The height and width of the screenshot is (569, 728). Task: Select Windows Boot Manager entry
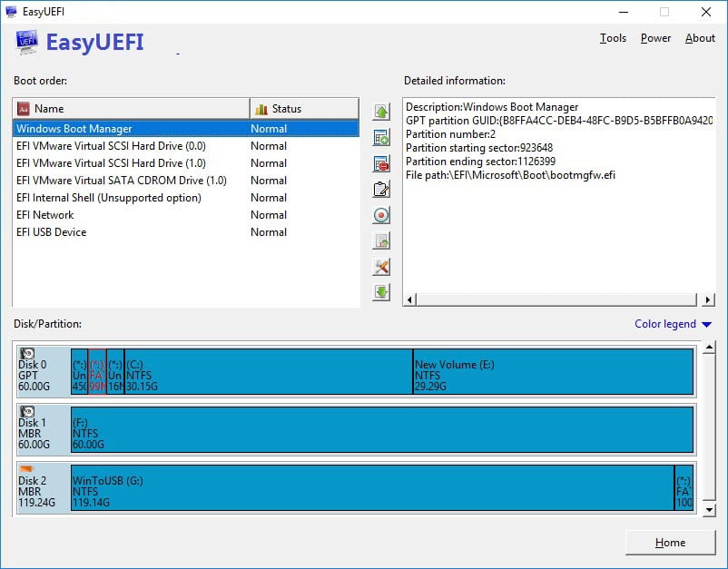[x=186, y=129]
